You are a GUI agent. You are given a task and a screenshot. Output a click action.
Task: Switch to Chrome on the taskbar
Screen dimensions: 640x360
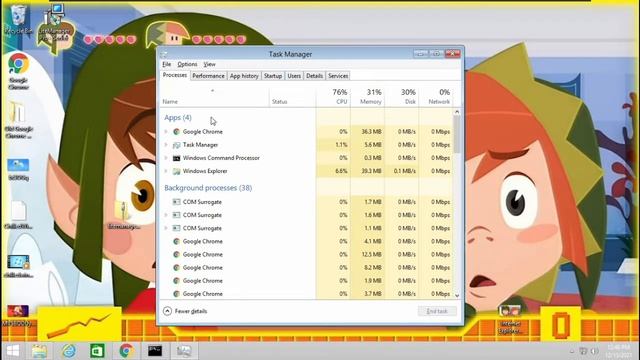pyautogui.click(x=127, y=351)
